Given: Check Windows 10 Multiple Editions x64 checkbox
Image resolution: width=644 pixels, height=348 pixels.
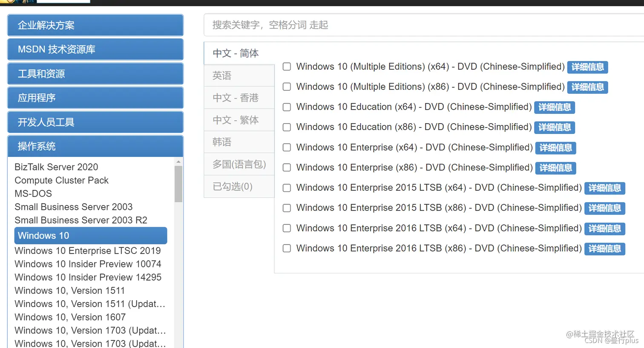Looking at the screenshot, I should click(x=287, y=67).
